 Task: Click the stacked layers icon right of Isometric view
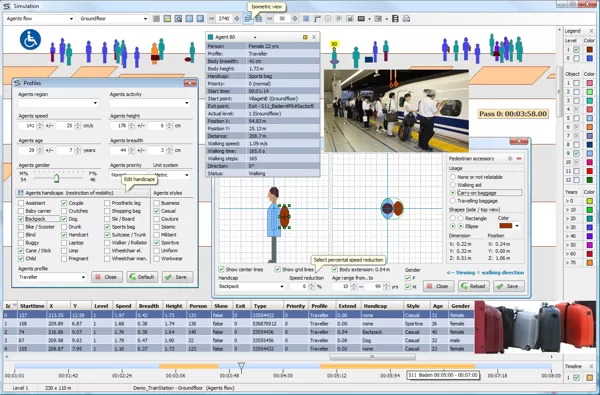pyautogui.click(x=259, y=18)
